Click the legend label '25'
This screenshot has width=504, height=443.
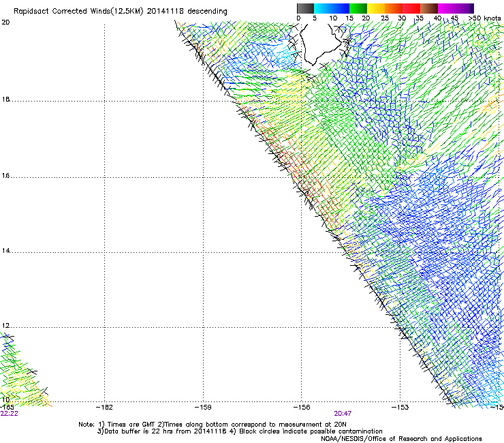(385, 18)
